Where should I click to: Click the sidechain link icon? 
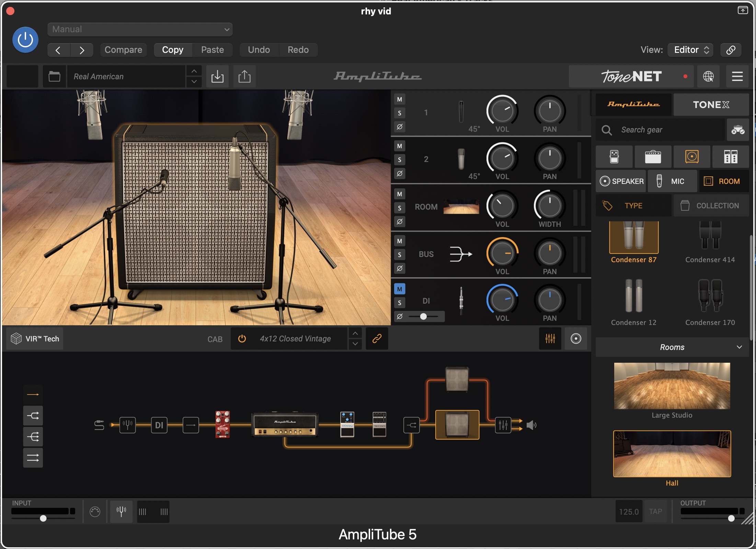pos(731,50)
